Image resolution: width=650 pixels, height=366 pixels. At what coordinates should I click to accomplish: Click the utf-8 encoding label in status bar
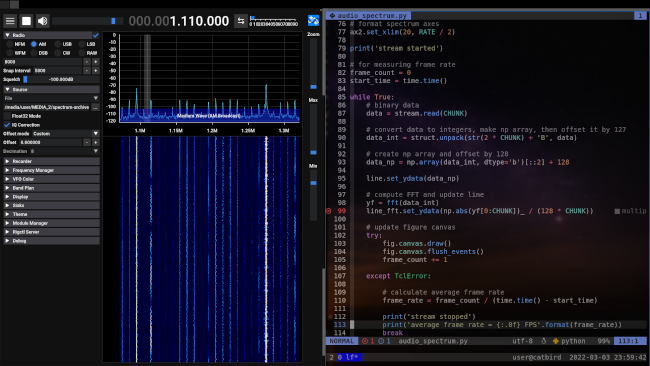tap(522, 341)
